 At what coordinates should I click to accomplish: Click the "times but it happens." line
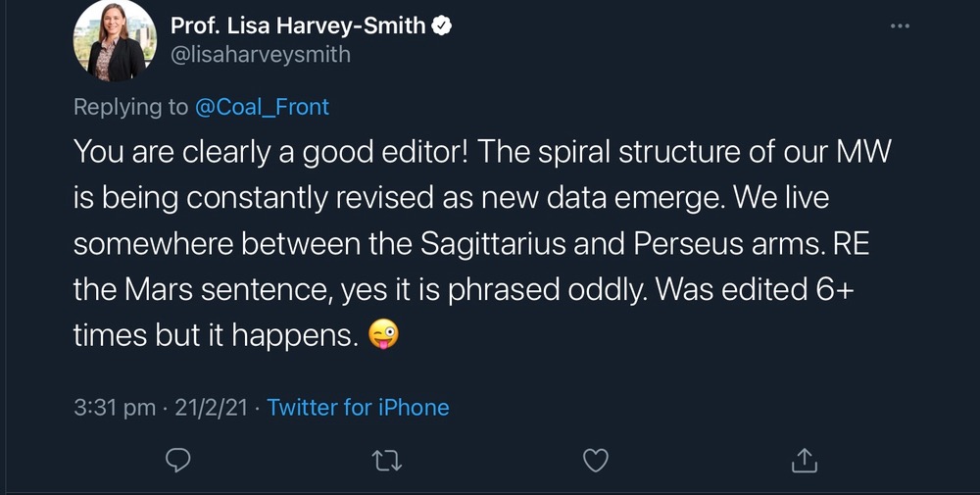pyautogui.click(x=214, y=336)
